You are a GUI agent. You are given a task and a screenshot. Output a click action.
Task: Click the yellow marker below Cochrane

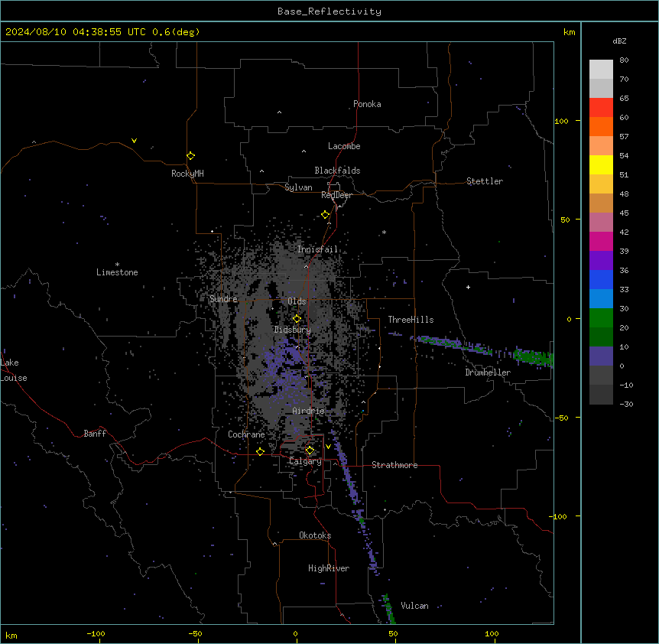click(x=260, y=451)
